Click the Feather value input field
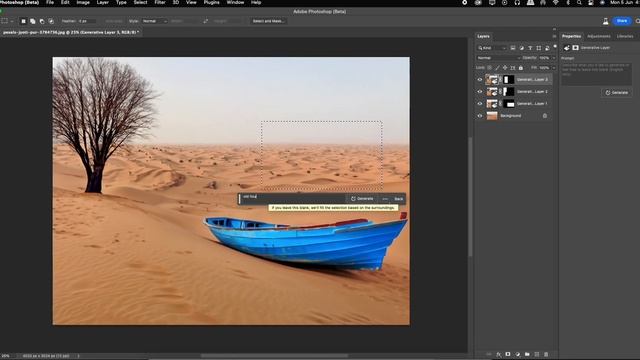The image size is (640, 360). point(87,21)
